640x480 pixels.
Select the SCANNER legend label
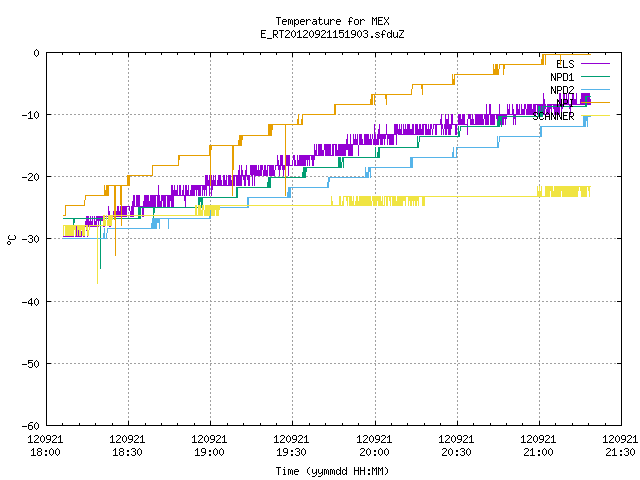(x=553, y=116)
